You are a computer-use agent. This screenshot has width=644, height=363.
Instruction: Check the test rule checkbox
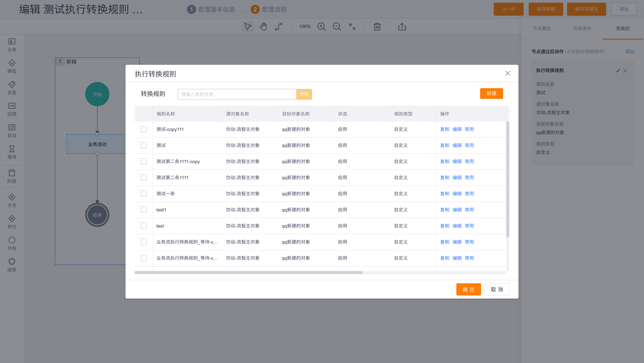[x=144, y=226]
